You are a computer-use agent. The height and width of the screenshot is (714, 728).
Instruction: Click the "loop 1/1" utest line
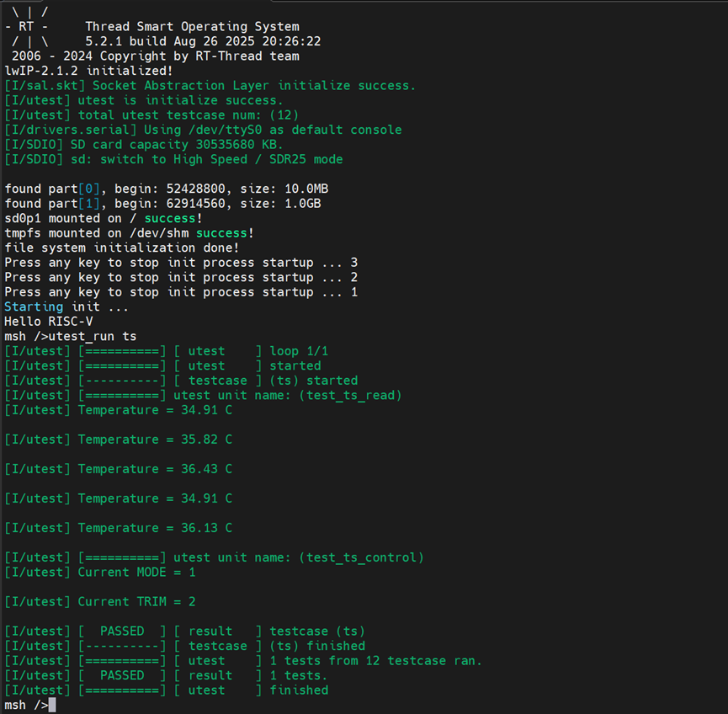click(x=166, y=351)
